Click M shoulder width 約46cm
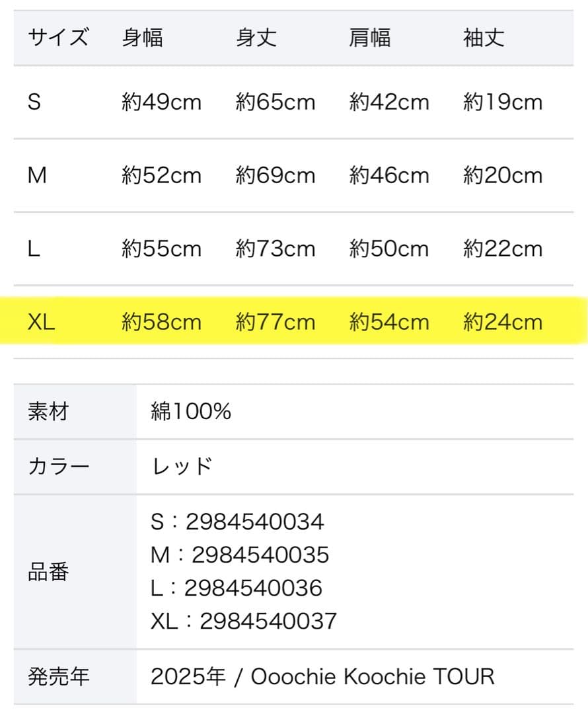This screenshot has height=714, width=588. click(389, 175)
